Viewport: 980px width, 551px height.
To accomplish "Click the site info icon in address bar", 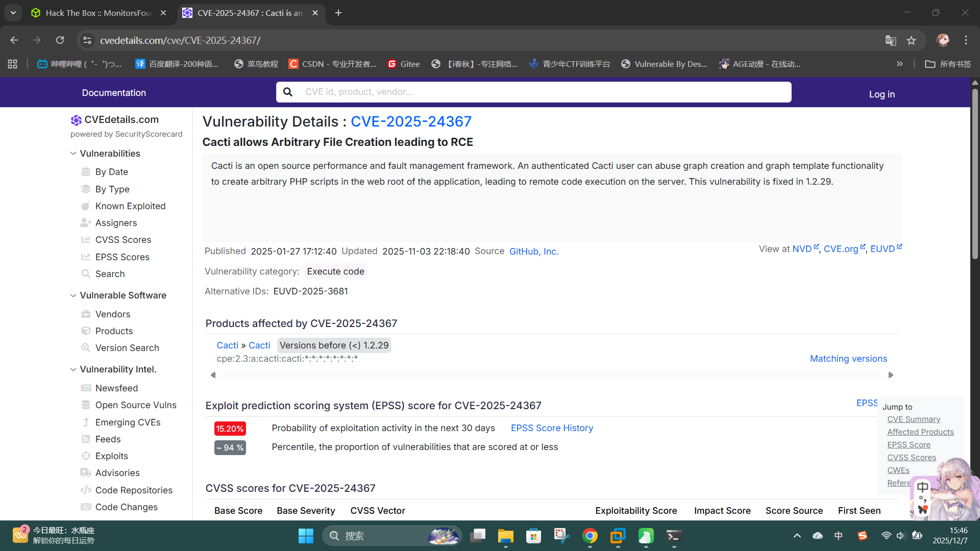I will pyautogui.click(x=88, y=40).
